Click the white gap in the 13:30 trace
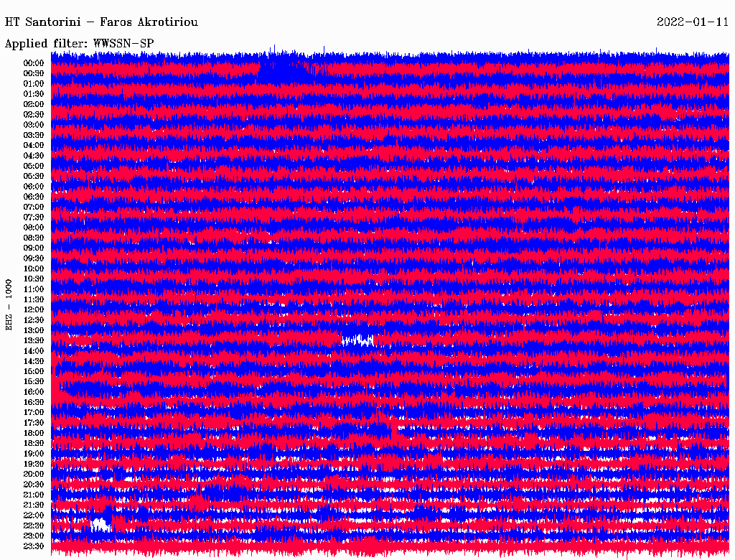Viewport: 735px width, 560px height. 357,340
